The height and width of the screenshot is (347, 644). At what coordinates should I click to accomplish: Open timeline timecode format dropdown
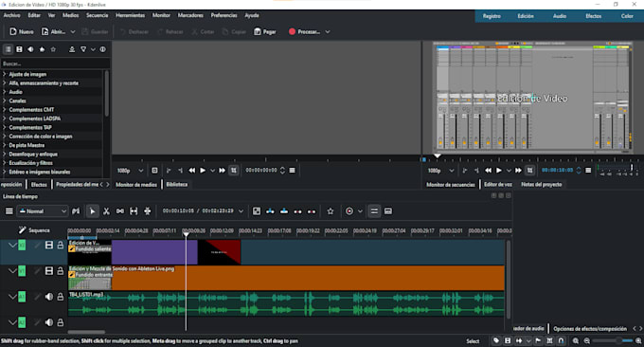pos(241,211)
